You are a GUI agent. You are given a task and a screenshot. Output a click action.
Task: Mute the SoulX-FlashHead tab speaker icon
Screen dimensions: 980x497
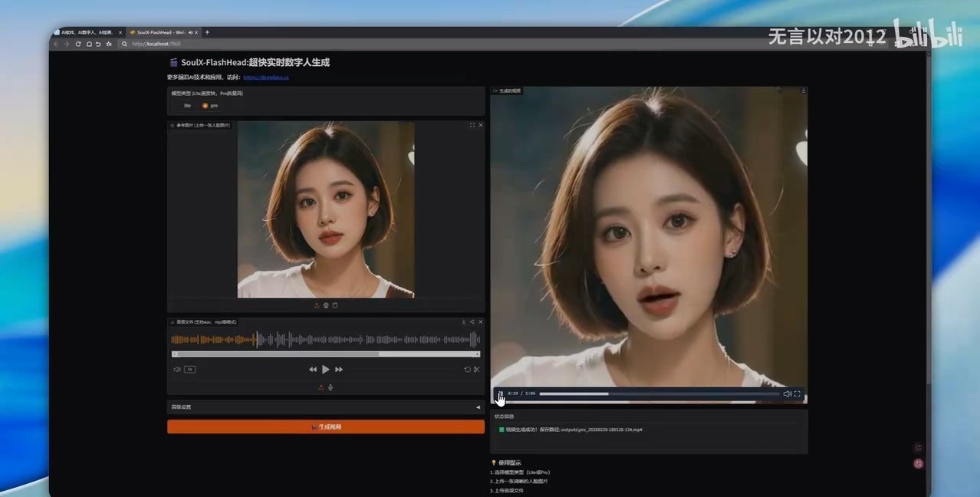point(189,32)
